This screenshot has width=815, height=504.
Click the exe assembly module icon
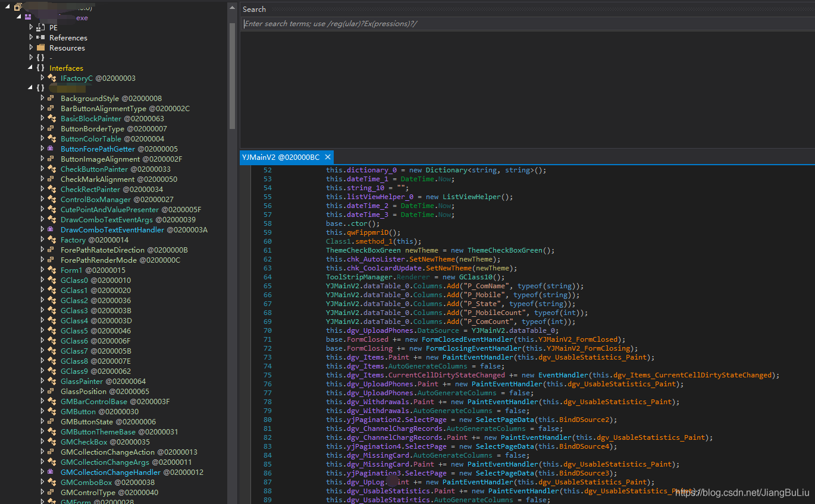click(x=28, y=17)
